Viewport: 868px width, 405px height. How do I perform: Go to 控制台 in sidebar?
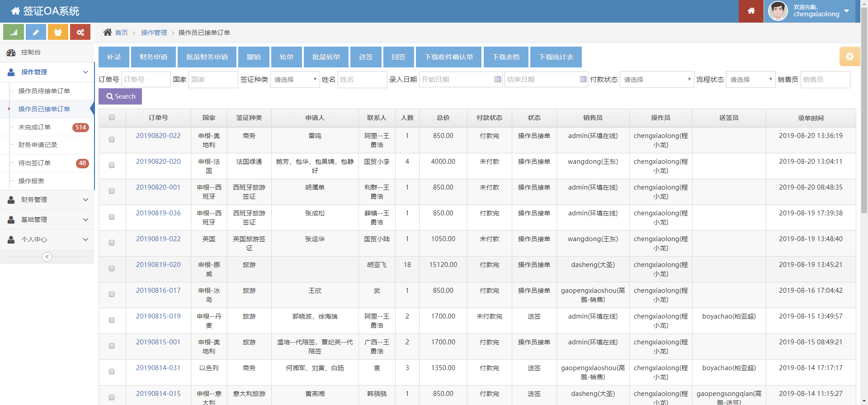(47, 52)
